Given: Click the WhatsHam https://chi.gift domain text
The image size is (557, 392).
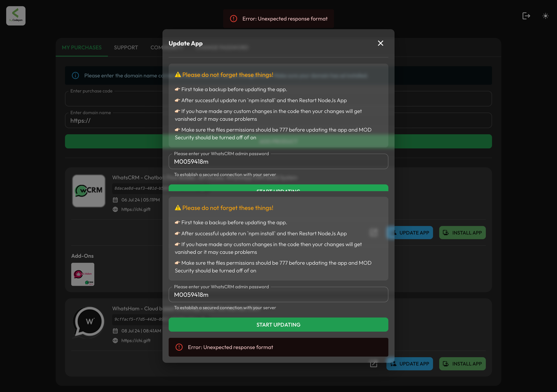Looking at the screenshot, I should coord(136,341).
